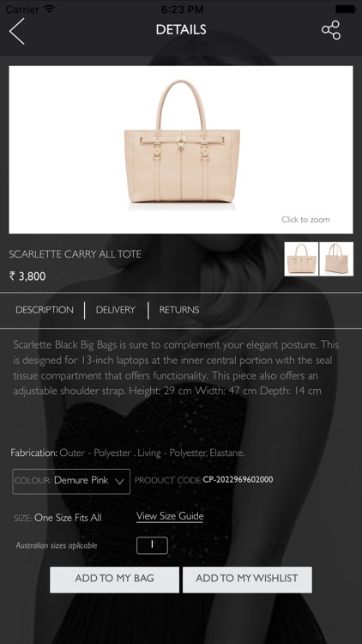
Task: Tap the product code CP-2022969602000
Action: [238, 479]
